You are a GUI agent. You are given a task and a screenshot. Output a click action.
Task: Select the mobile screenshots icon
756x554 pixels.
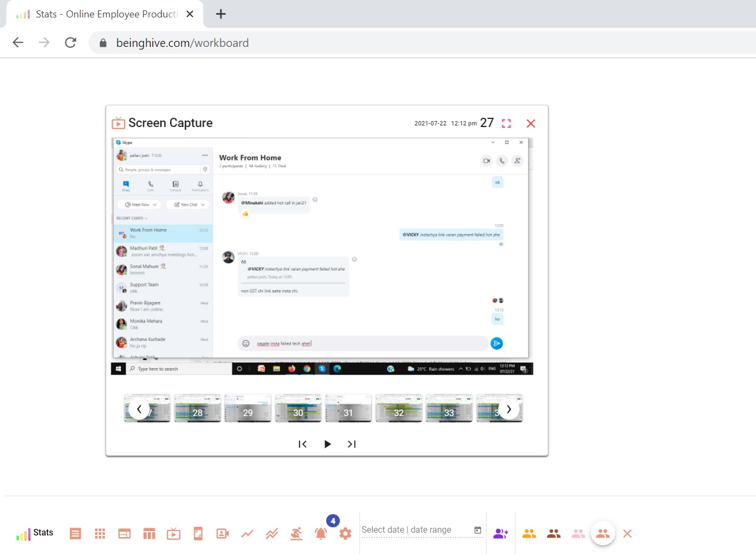[x=198, y=533]
